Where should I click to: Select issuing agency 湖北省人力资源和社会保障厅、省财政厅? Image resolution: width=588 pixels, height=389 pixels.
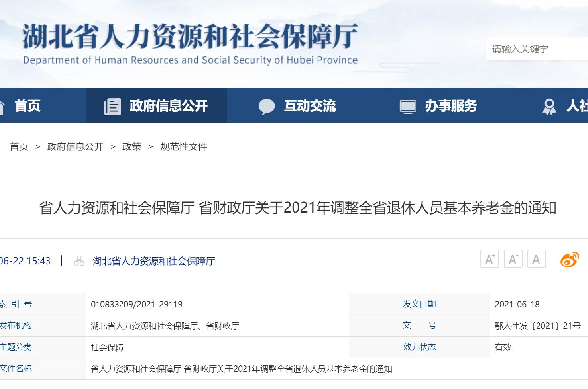tap(165, 326)
